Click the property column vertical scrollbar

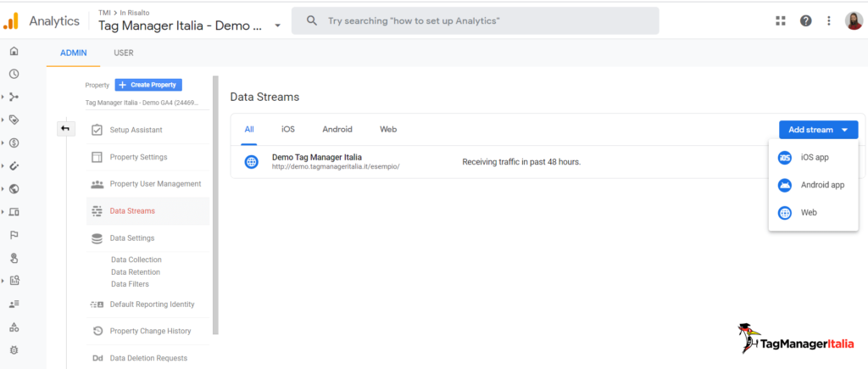click(216, 205)
